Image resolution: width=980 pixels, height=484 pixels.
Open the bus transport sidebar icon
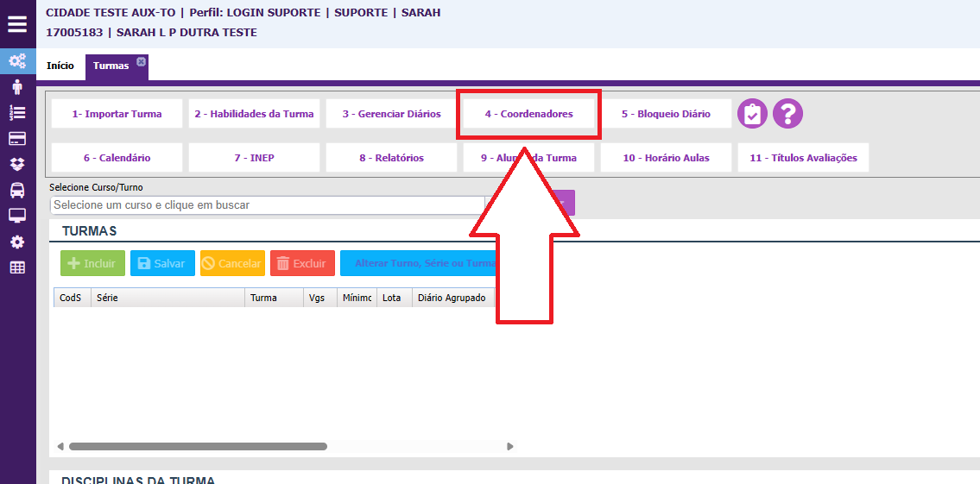point(17,190)
